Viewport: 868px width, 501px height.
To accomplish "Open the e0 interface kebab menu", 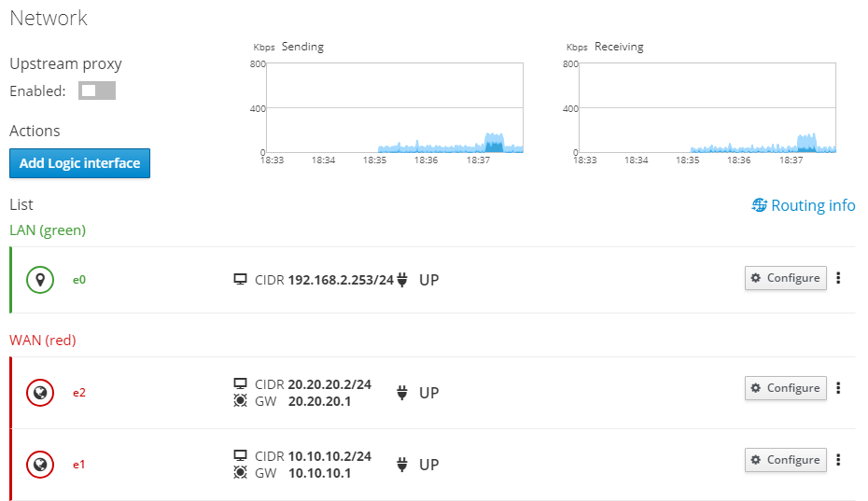I will click(839, 278).
